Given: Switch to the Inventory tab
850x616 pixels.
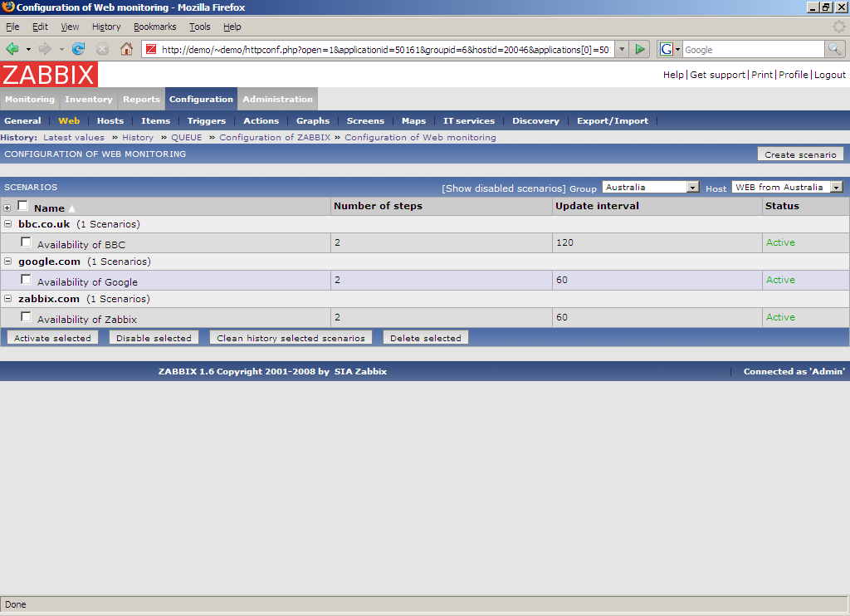Looking at the screenshot, I should tap(89, 100).
